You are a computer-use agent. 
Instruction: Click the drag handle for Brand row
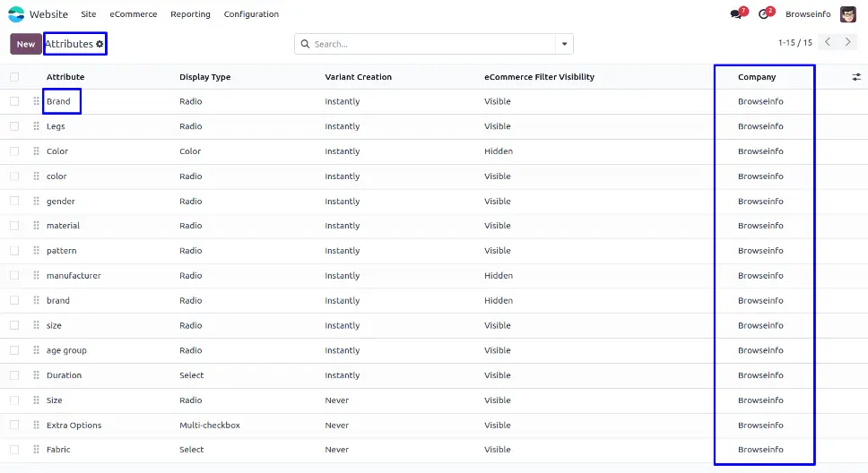pos(37,102)
